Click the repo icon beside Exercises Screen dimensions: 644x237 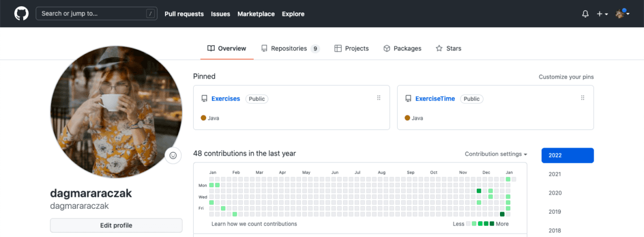[x=204, y=99]
